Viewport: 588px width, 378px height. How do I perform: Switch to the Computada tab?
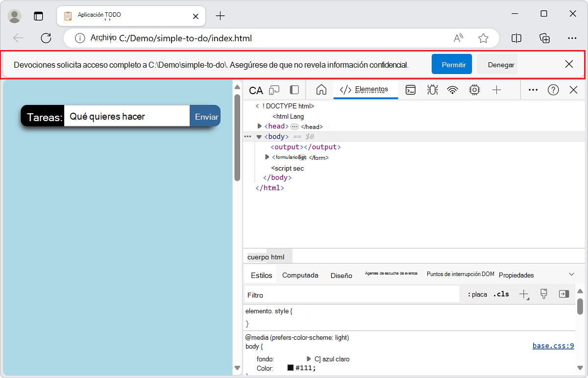[x=300, y=275]
